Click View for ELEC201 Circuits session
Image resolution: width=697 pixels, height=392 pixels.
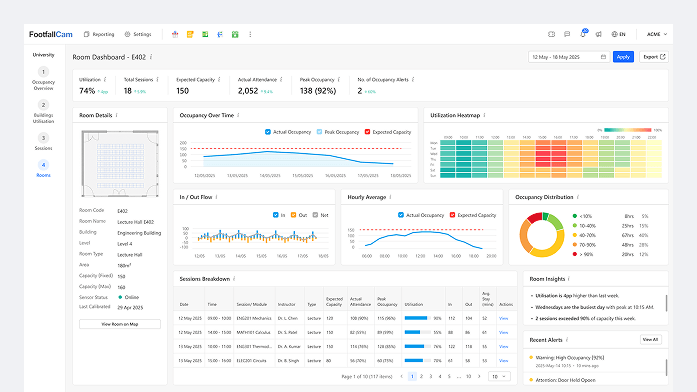(x=503, y=360)
